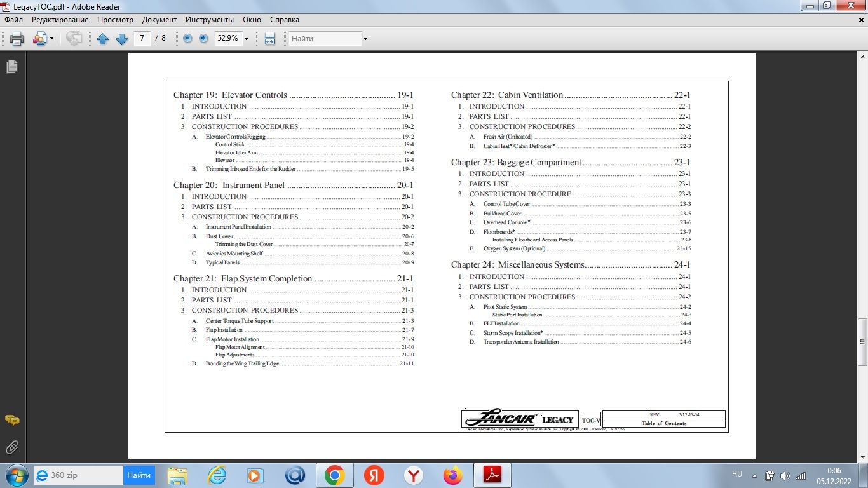Open the Comments panel in sidebar

11,421
